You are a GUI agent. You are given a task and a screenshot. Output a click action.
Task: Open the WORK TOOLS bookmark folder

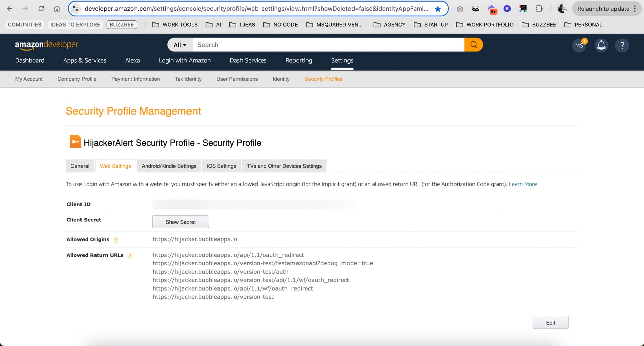175,25
